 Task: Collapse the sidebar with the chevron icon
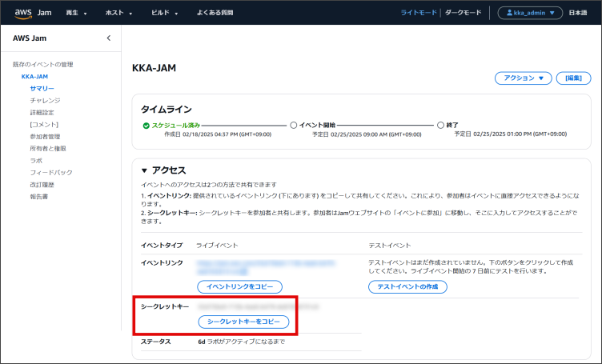(x=109, y=38)
